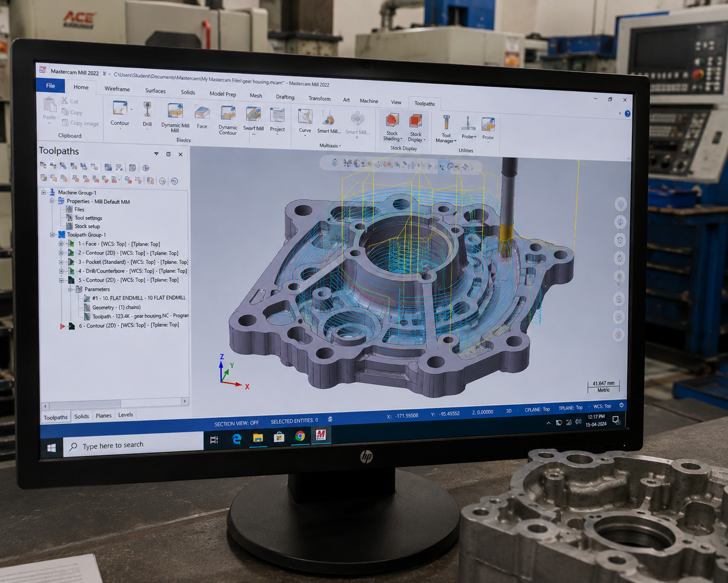728x583 pixels.
Task: Open the Toolpaths panel options dropdown triangle
Action: (156, 154)
